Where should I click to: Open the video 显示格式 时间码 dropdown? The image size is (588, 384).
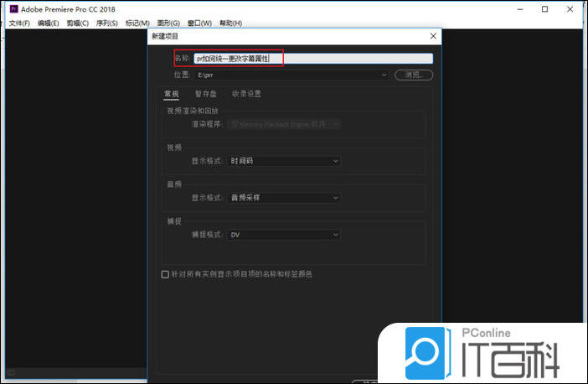(x=284, y=161)
